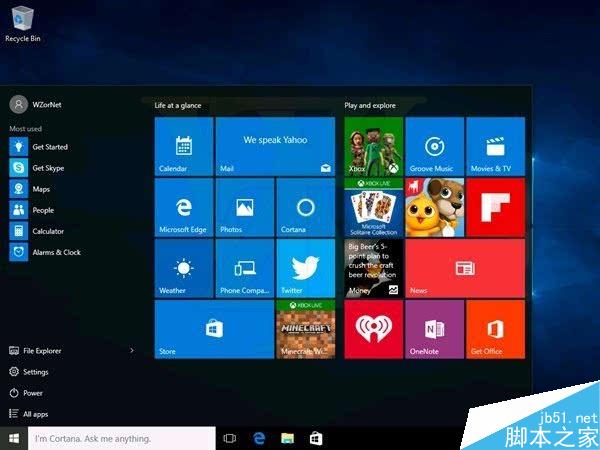The width and height of the screenshot is (600, 450).
Task: Select Calculator in the Most used list
Action: pyautogui.click(x=47, y=231)
